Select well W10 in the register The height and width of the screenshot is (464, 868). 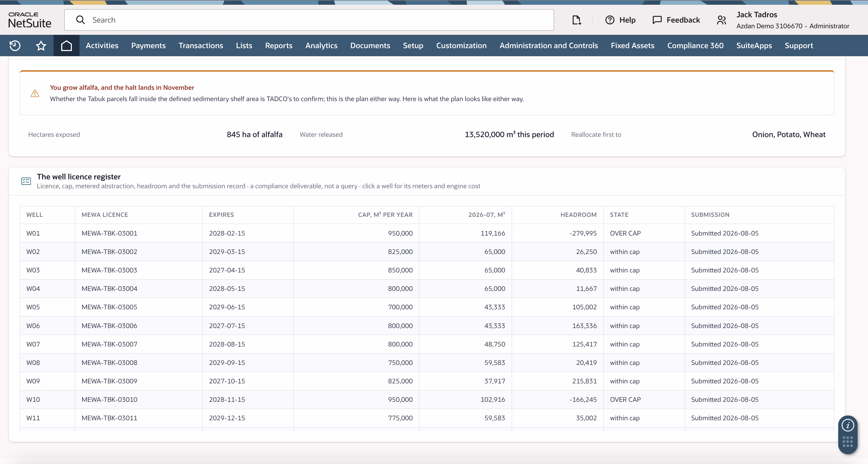(x=427, y=399)
